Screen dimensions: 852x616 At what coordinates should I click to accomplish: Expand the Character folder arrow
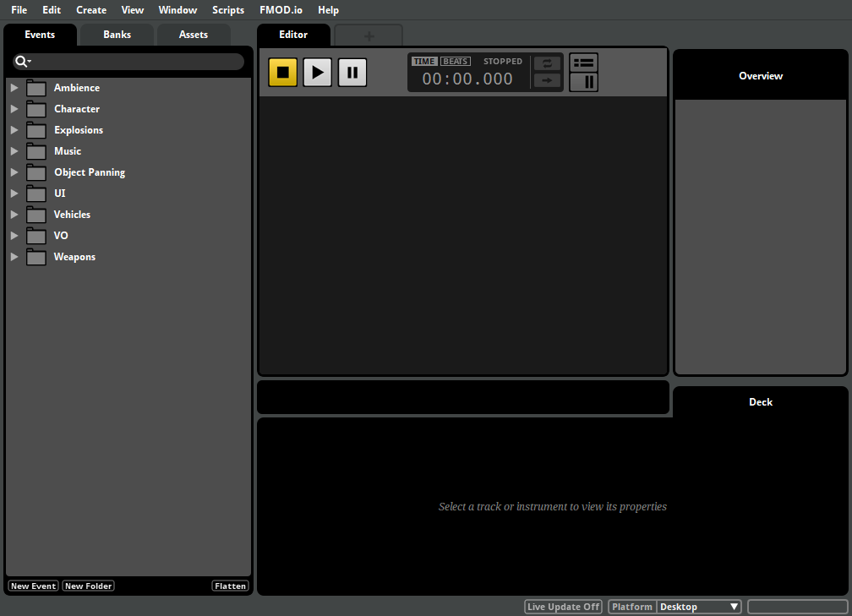pyautogui.click(x=14, y=109)
